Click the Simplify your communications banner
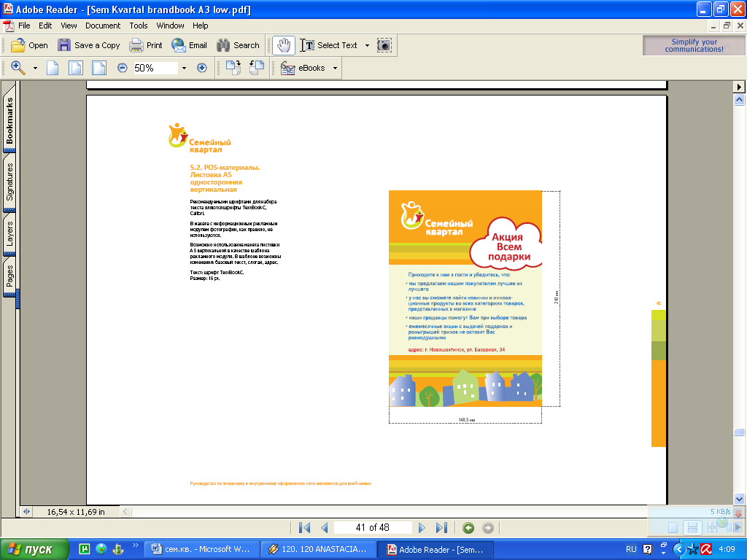 (694, 46)
